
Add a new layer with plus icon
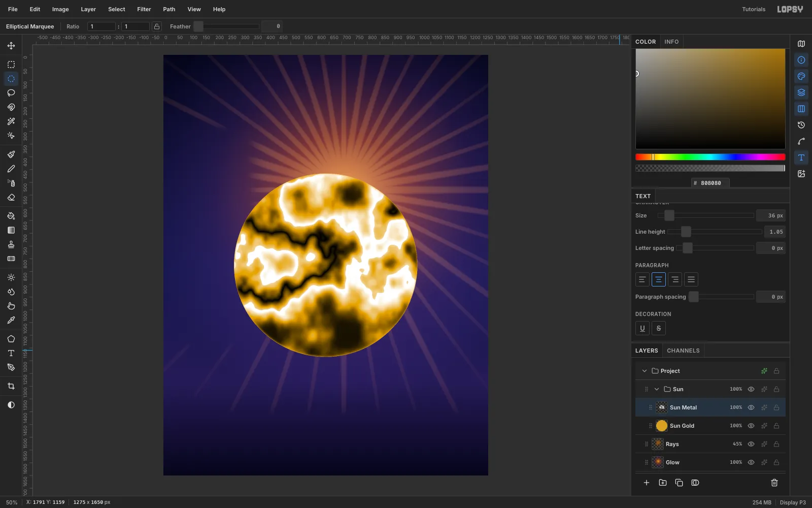pyautogui.click(x=647, y=483)
